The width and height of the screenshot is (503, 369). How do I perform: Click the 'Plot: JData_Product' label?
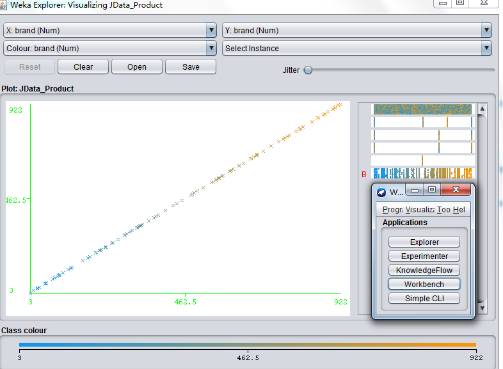click(37, 89)
